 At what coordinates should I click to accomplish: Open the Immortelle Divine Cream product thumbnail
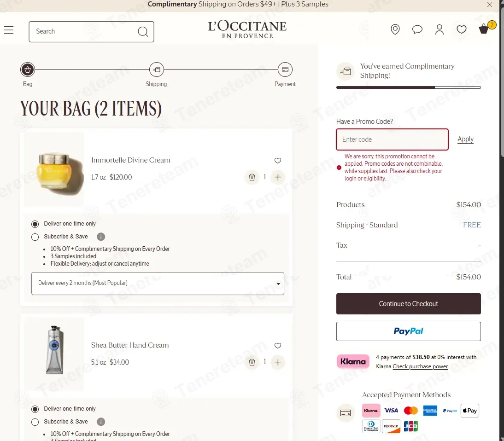tap(54, 169)
